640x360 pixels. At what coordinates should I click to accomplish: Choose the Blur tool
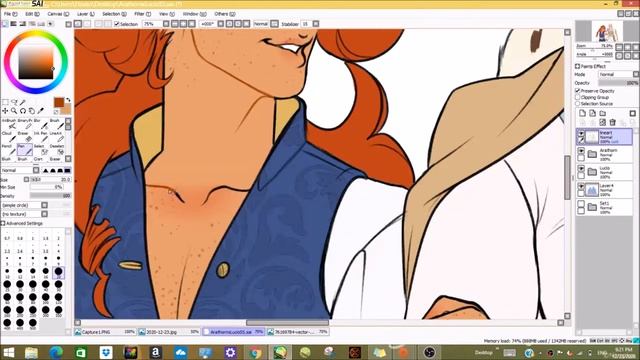pyautogui.click(x=40, y=124)
